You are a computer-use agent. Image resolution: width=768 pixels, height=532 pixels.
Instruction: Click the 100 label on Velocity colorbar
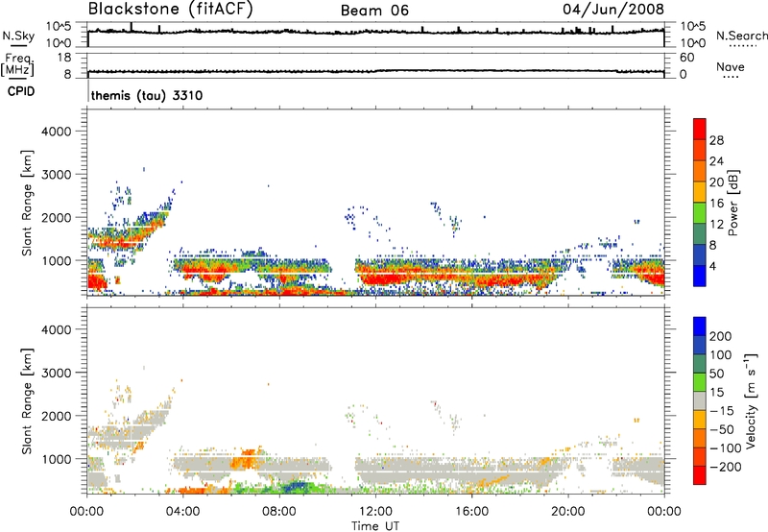721,354
